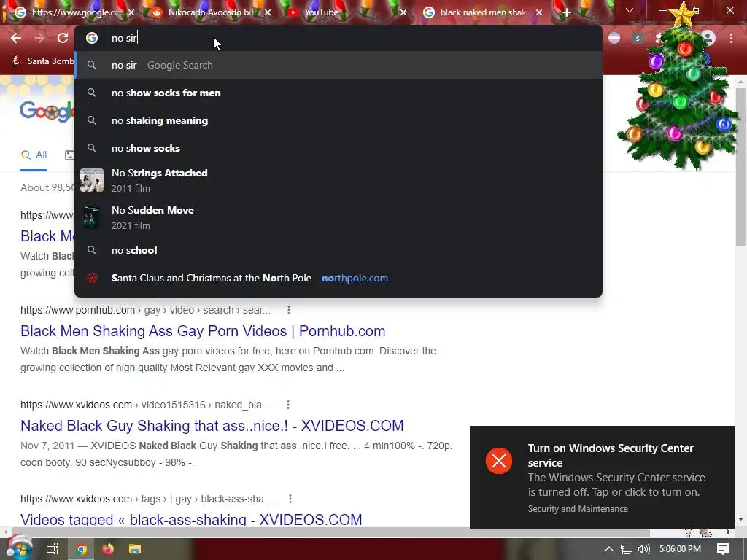
Task: Choose the 'no show socks for men' suggestion
Action: (338, 93)
